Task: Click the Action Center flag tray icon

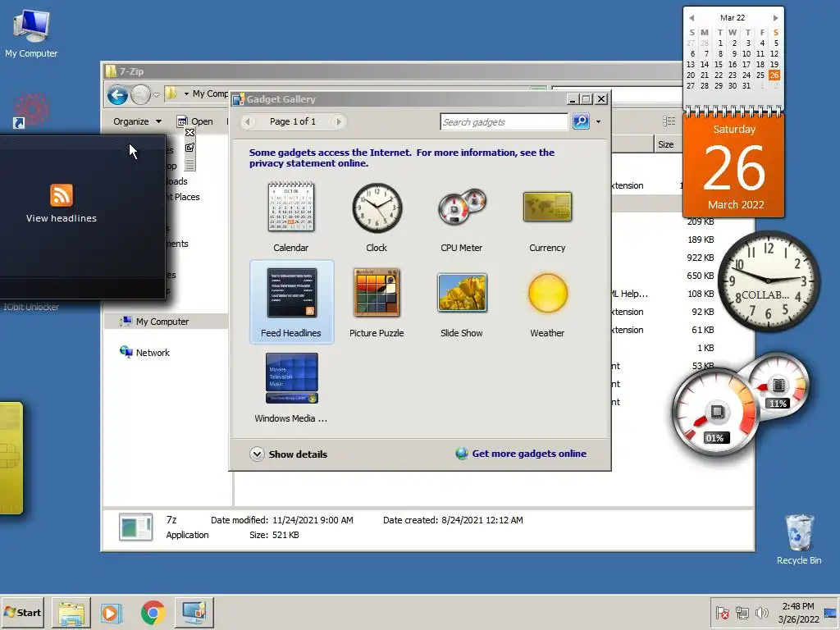Action: coord(722,613)
